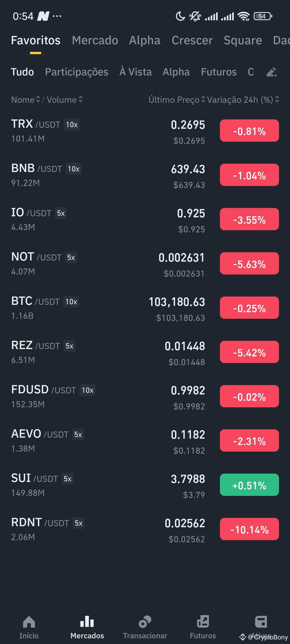Screen dimensions: 290x644
Task: Toggle the -10.14% RDNT change badge
Action: click(x=249, y=529)
